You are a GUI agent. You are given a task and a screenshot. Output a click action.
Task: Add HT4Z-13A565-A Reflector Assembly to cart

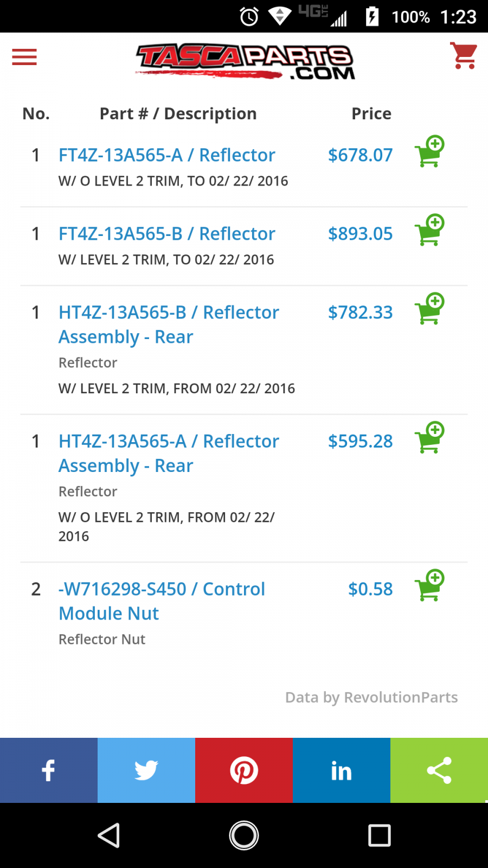tap(429, 437)
